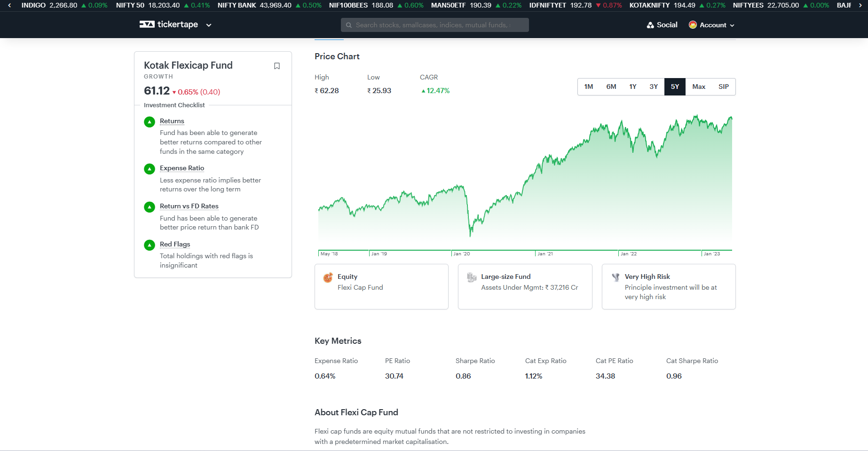Screen dimensions: 868x451
Task: Click the tickertape logo icon
Action: (147, 24)
